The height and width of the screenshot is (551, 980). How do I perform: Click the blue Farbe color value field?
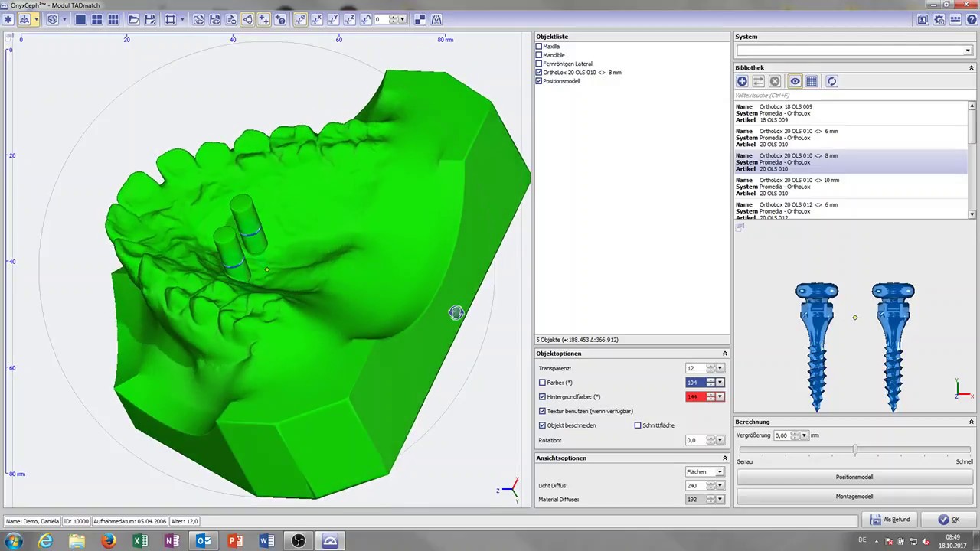[695, 383]
